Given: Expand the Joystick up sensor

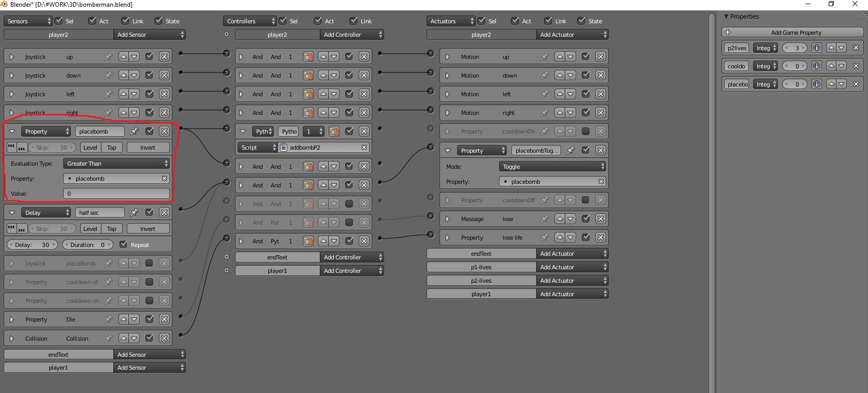Looking at the screenshot, I should pos(11,57).
